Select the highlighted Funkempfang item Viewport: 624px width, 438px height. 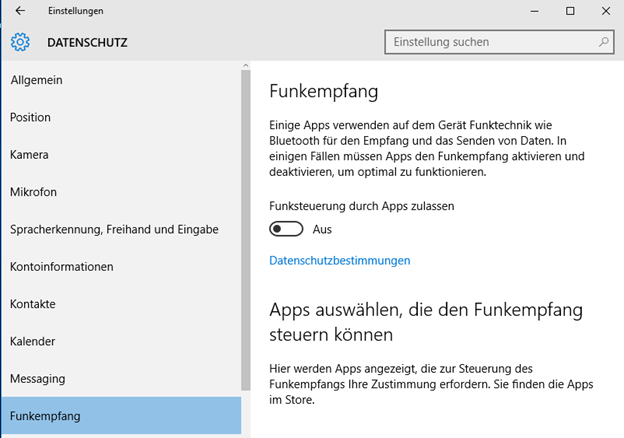pos(121,416)
